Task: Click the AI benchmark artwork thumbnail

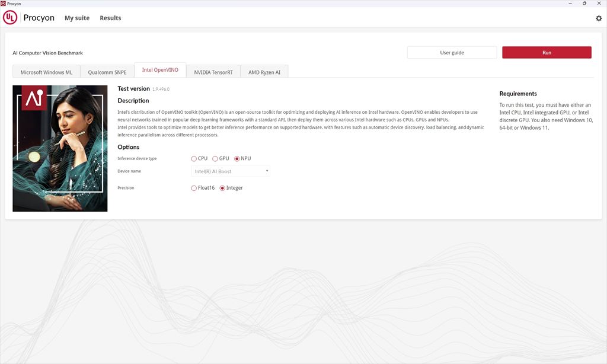Action: pos(60,148)
